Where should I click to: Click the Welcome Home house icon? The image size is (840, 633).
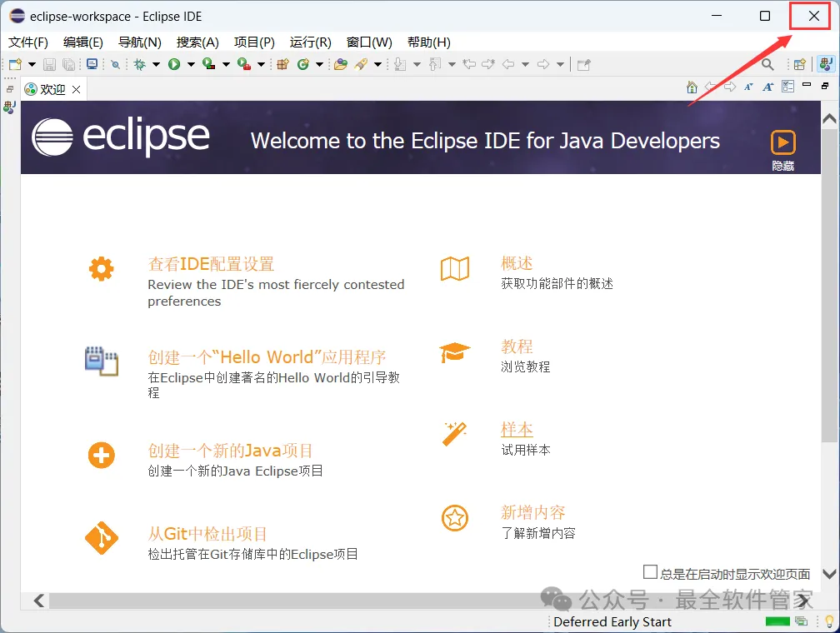tap(692, 87)
